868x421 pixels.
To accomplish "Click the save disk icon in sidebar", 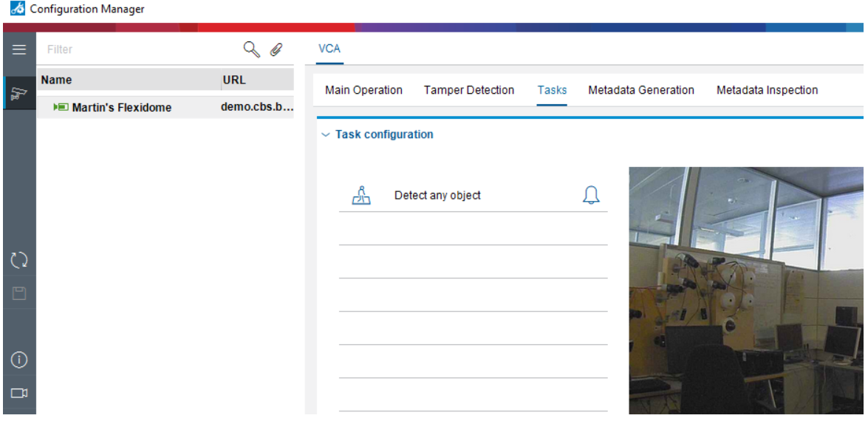I will pos(19,293).
